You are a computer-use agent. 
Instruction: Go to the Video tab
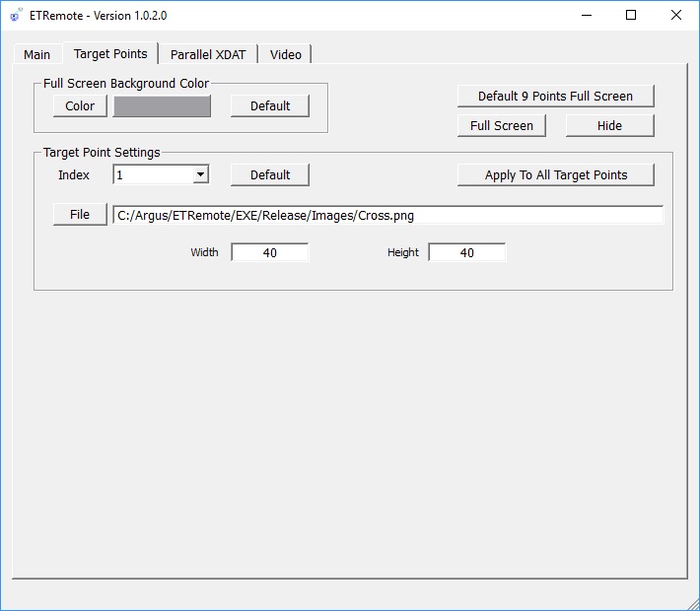[285, 54]
